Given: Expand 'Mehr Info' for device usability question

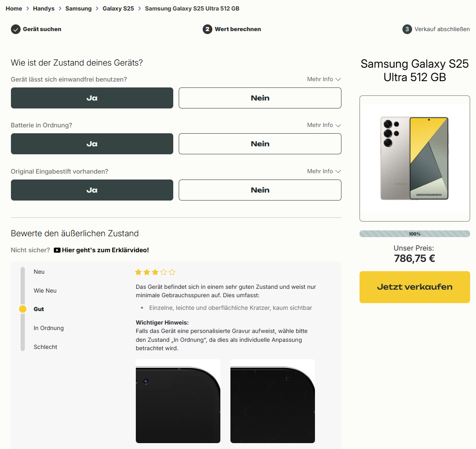Looking at the screenshot, I should [324, 79].
